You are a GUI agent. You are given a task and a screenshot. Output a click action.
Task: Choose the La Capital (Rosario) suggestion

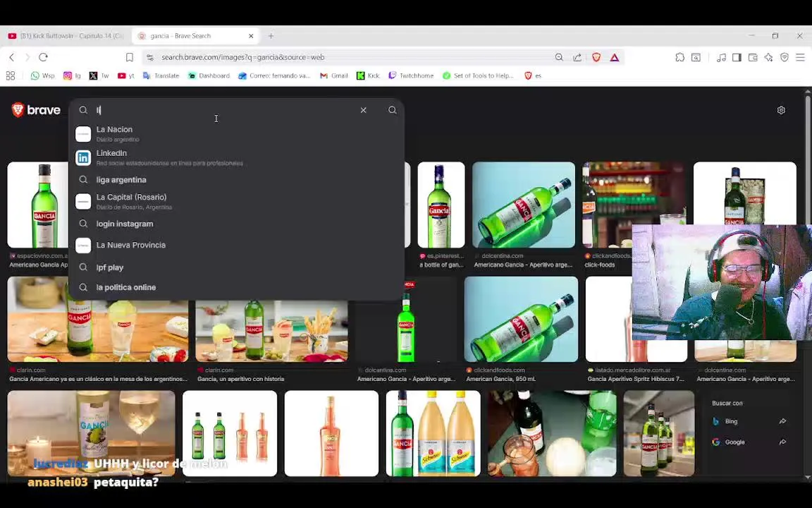point(237,202)
